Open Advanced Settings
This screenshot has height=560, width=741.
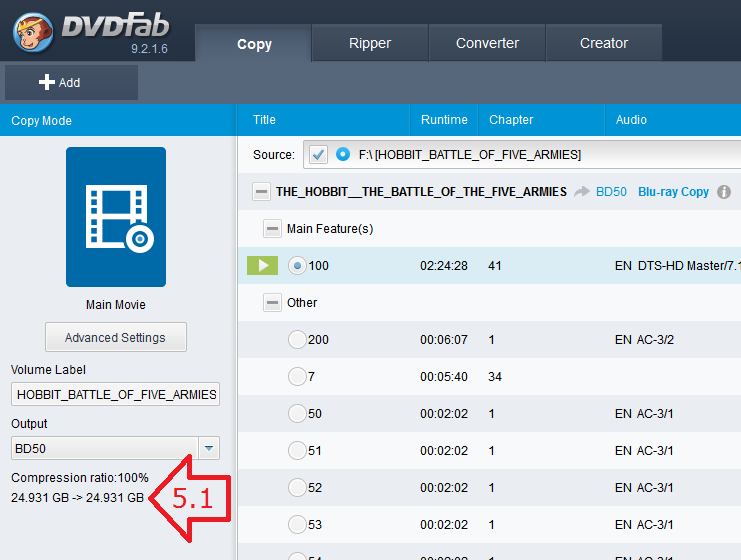pos(116,337)
